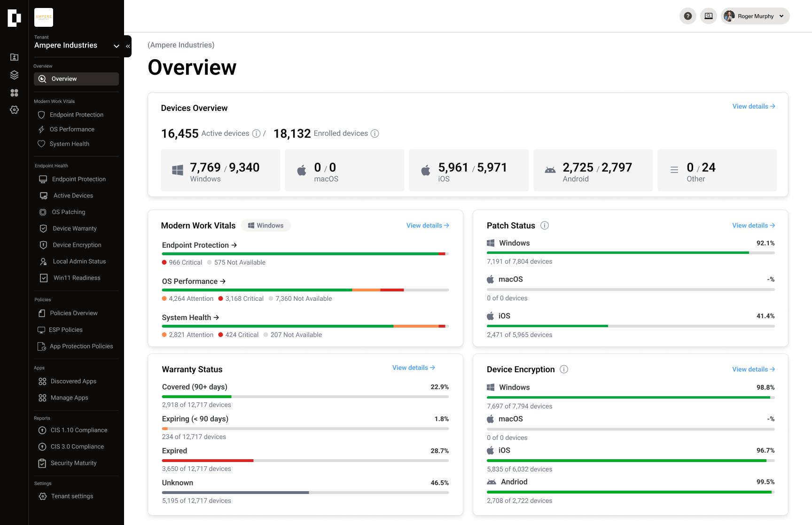The height and width of the screenshot is (525, 812).
Task: Open Win11 Readiness in the sidebar
Action: coord(77,278)
